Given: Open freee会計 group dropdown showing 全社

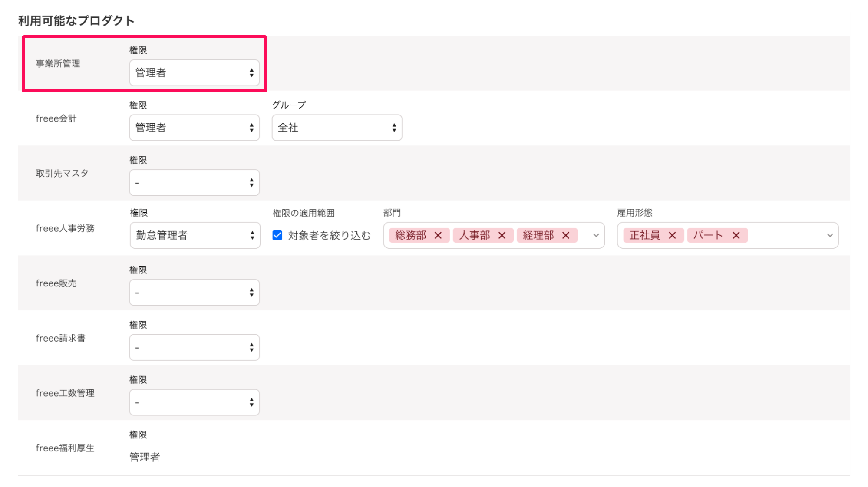Looking at the screenshot, I should click(x=337, y=128).
